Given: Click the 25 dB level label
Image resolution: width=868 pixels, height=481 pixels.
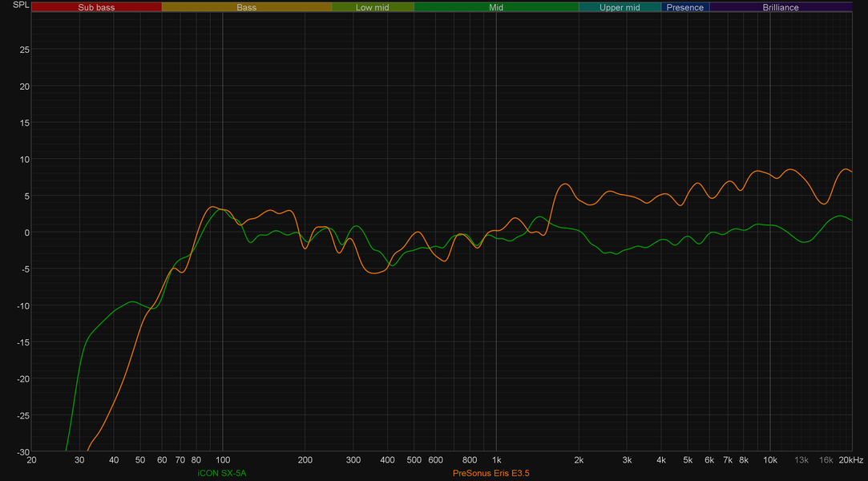Looking at the screenshot, I should point(24,50).
